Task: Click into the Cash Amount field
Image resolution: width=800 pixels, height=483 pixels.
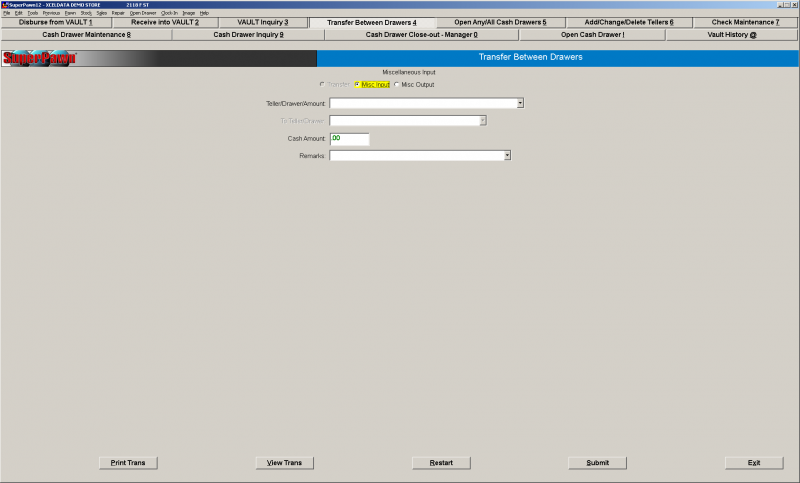Action: tap(349, 139)
